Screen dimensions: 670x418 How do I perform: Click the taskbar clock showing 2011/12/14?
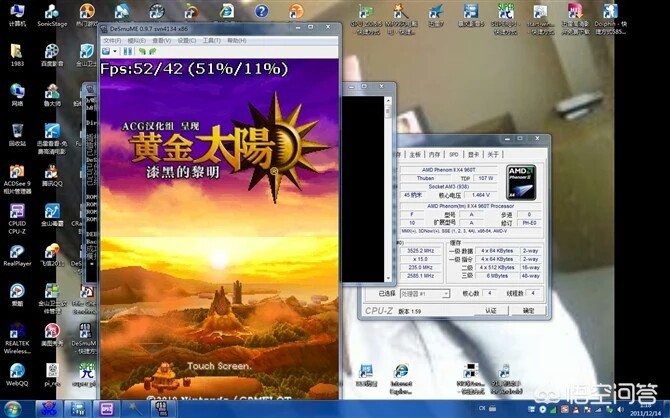(647, 410)
